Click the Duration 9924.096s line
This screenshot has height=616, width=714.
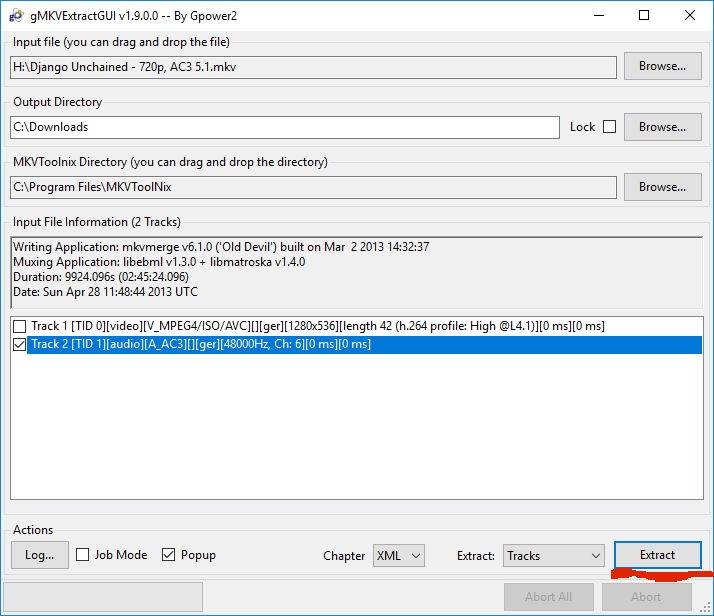101,277
